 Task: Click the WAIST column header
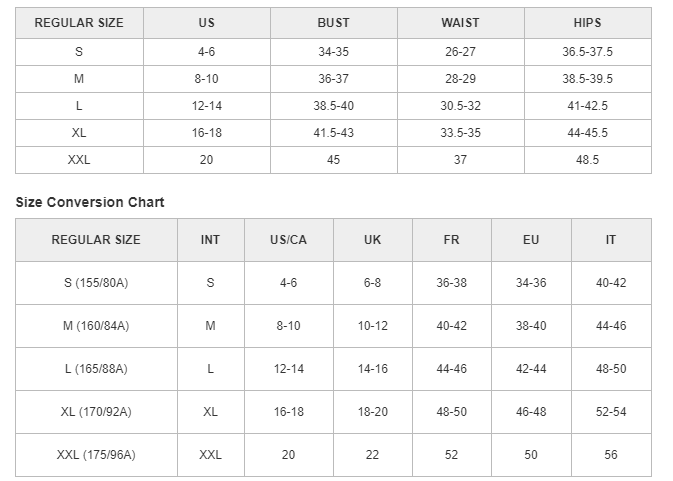(x=460, y=23)
